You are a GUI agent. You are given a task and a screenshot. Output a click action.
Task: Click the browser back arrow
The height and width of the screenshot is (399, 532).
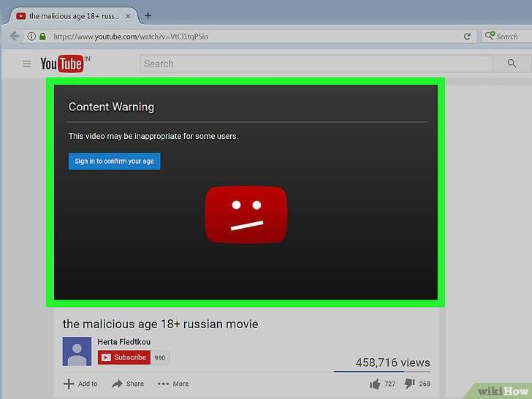(x=15, y=36)
